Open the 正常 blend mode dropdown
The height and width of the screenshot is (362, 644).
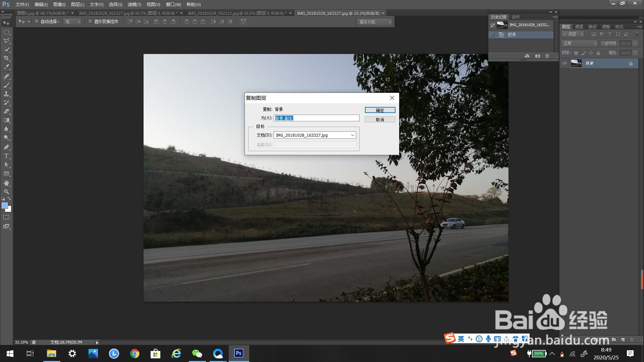click(x=580, y=44)
